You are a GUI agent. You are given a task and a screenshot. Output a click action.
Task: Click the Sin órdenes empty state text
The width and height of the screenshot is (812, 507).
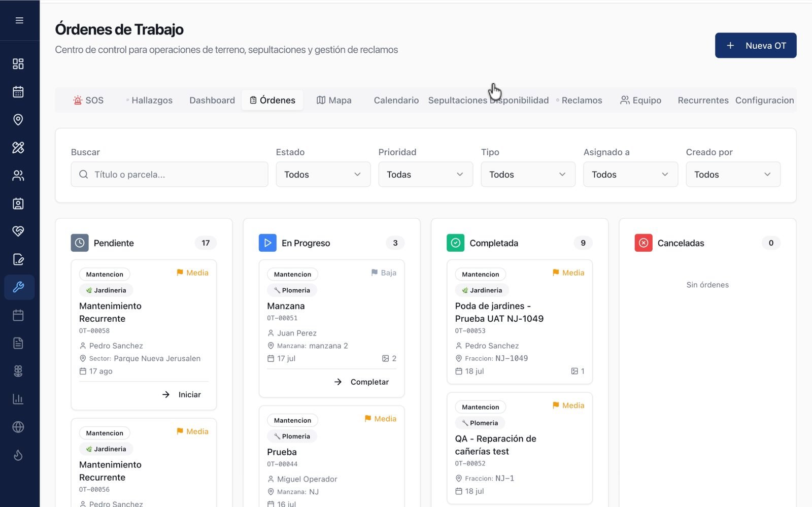pyautogui.click(x=707, y=285)
